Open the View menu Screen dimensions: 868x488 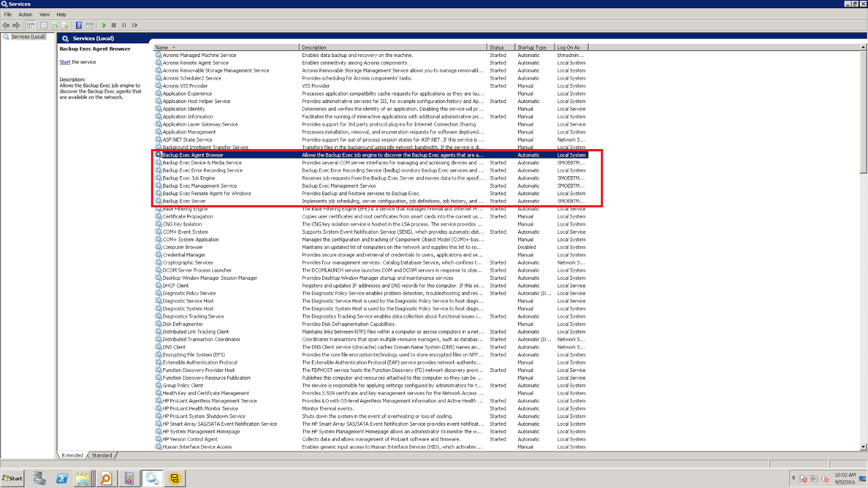44,15
